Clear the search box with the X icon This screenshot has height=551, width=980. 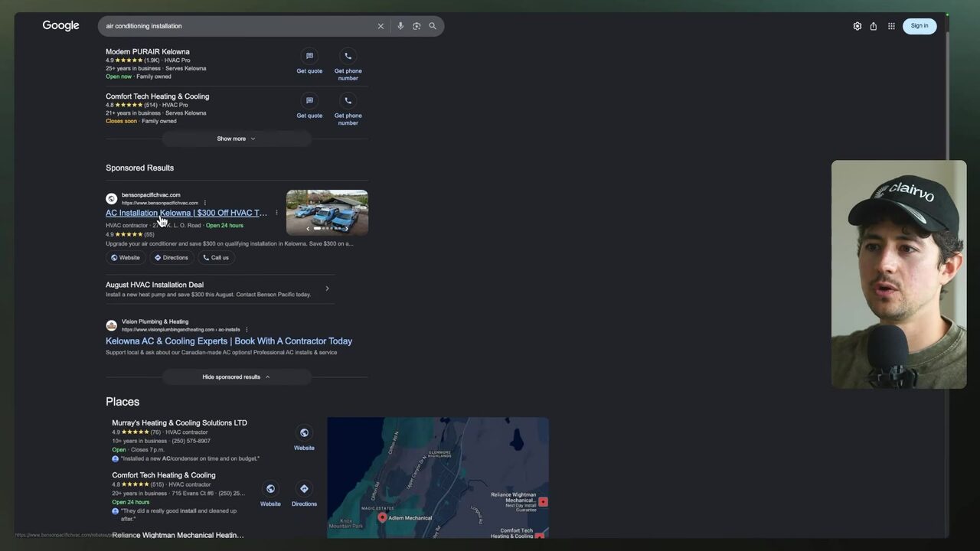tap(381, 26)
